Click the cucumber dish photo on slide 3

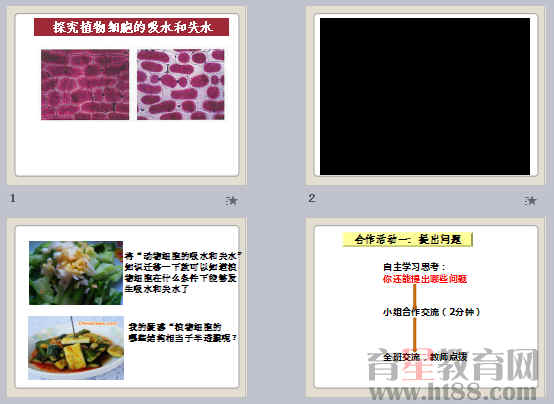pos(76,348)
